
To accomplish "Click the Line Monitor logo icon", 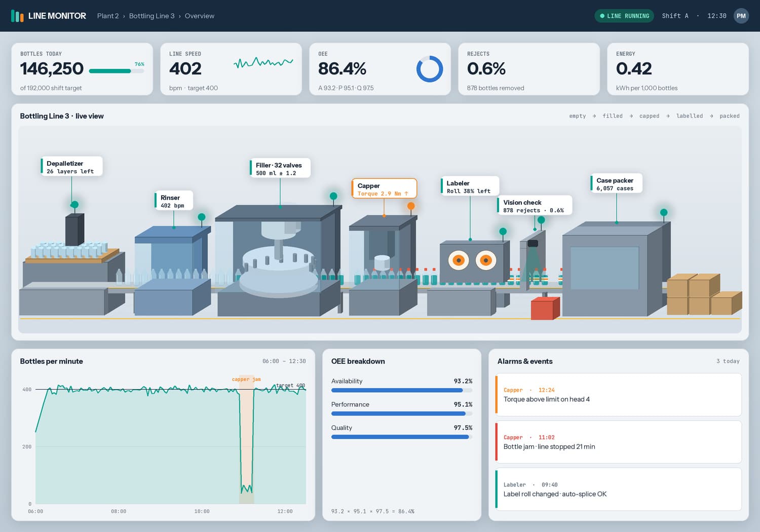I will coord(17,16).
